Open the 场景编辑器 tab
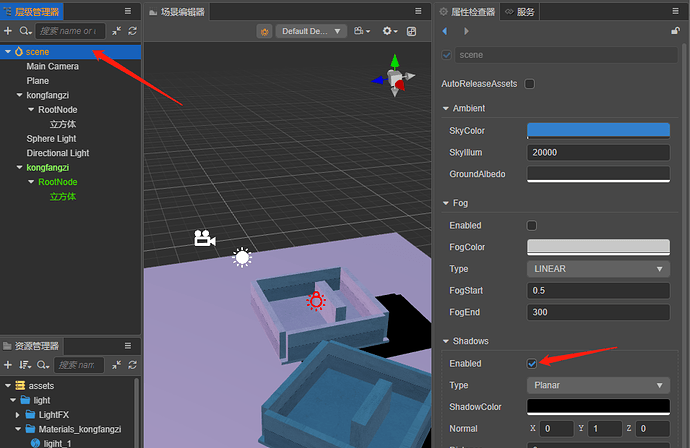 click(x=177, y=12)
